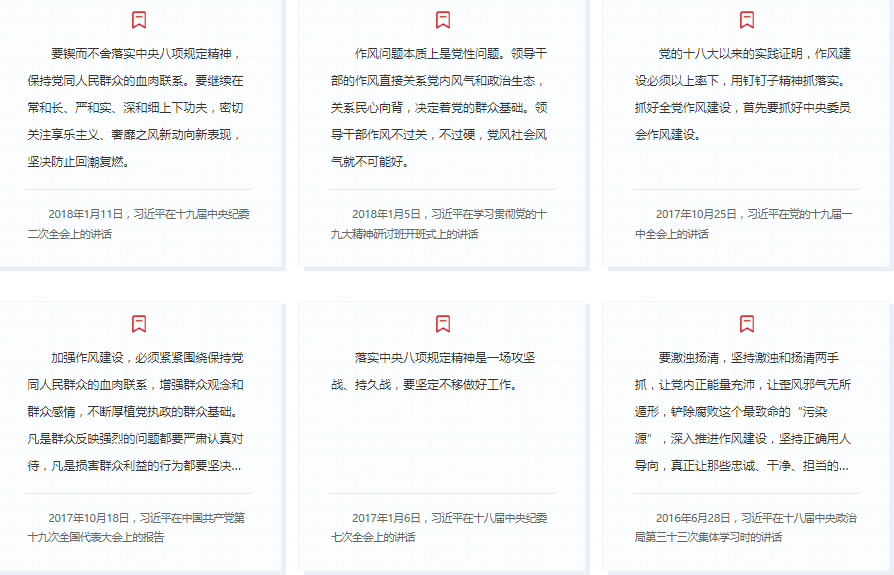Click the bookmark icon above the 要激浊扬清 quote

(747, 323)
